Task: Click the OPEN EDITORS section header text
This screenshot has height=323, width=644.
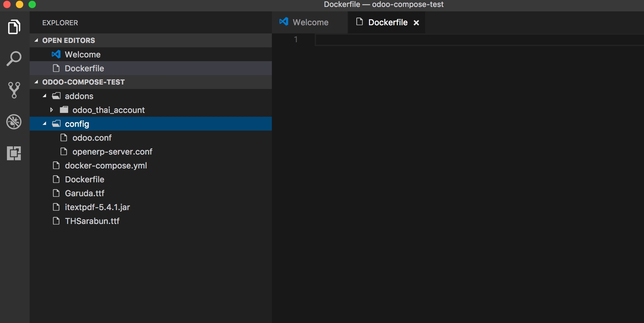Action: coord(68,40)
